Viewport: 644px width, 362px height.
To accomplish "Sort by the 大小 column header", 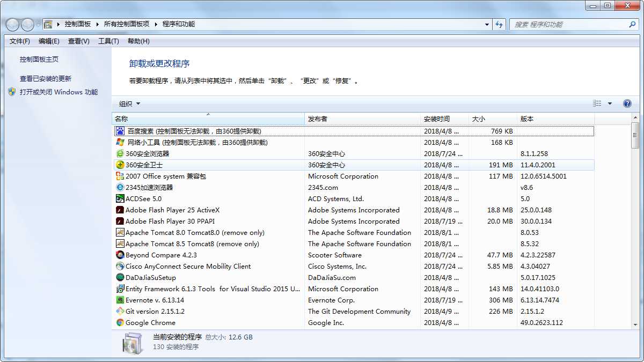I will click(x=493, y=119).
